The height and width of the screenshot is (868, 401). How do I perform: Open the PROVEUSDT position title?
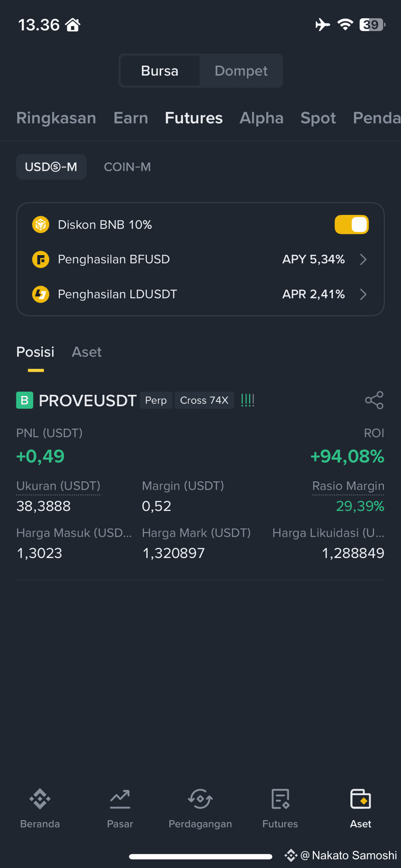[x=88, y=400]
